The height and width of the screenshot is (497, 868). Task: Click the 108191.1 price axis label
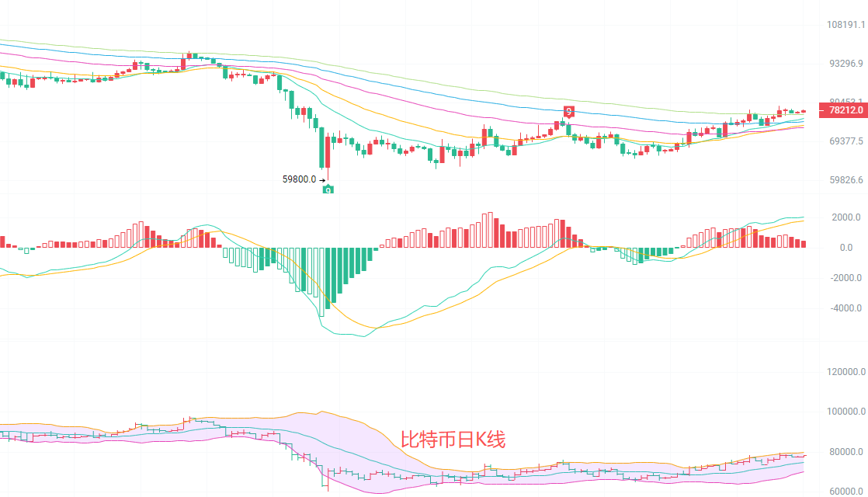845,25
